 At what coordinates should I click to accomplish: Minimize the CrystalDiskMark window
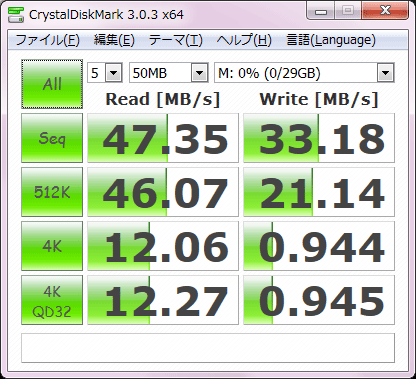click(x=320, y=11)
